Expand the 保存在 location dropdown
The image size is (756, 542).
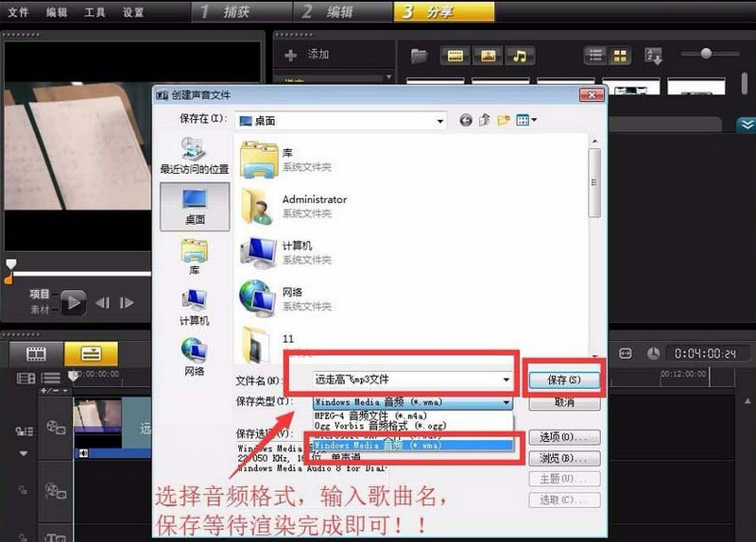pos(439,121)
